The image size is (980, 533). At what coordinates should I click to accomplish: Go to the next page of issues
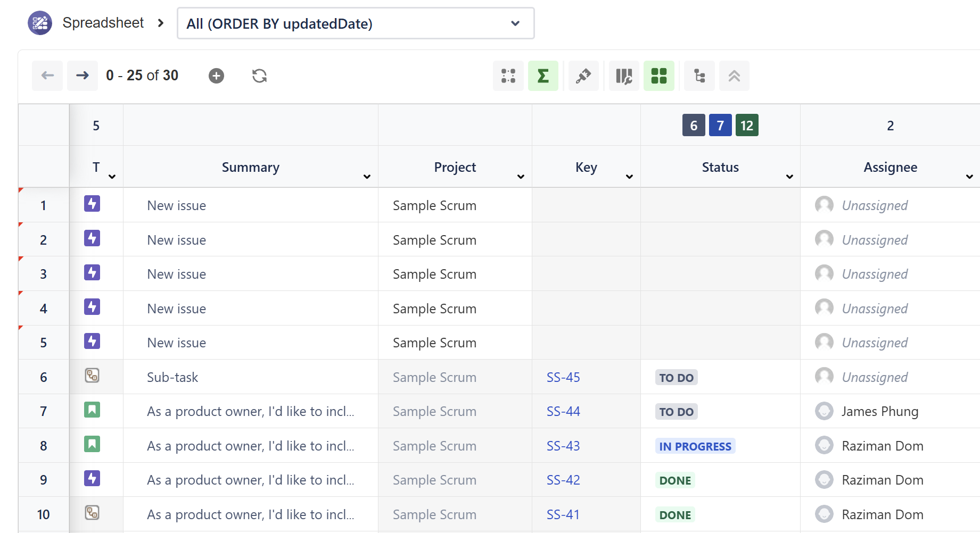coord(83,76)
